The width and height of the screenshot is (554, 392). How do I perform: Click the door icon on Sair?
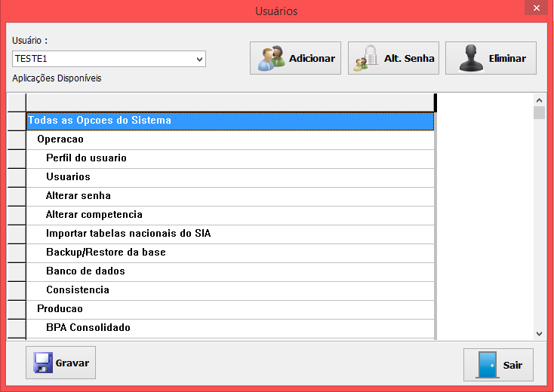point(487,365)
